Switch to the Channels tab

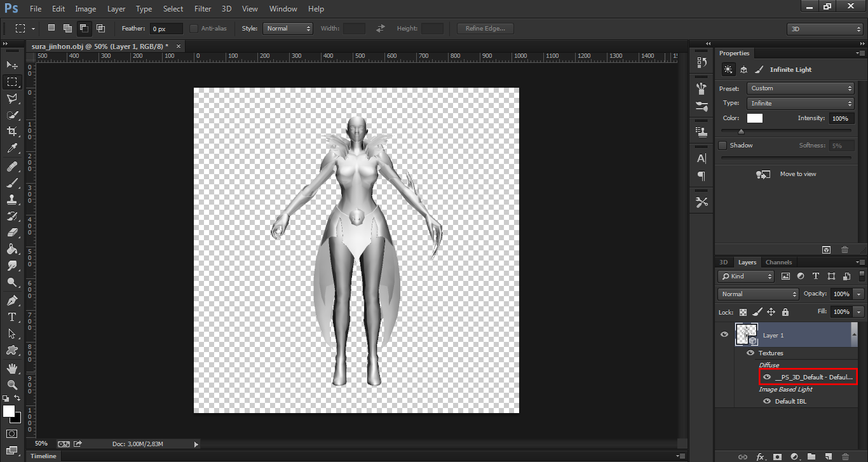click(778, 262)
